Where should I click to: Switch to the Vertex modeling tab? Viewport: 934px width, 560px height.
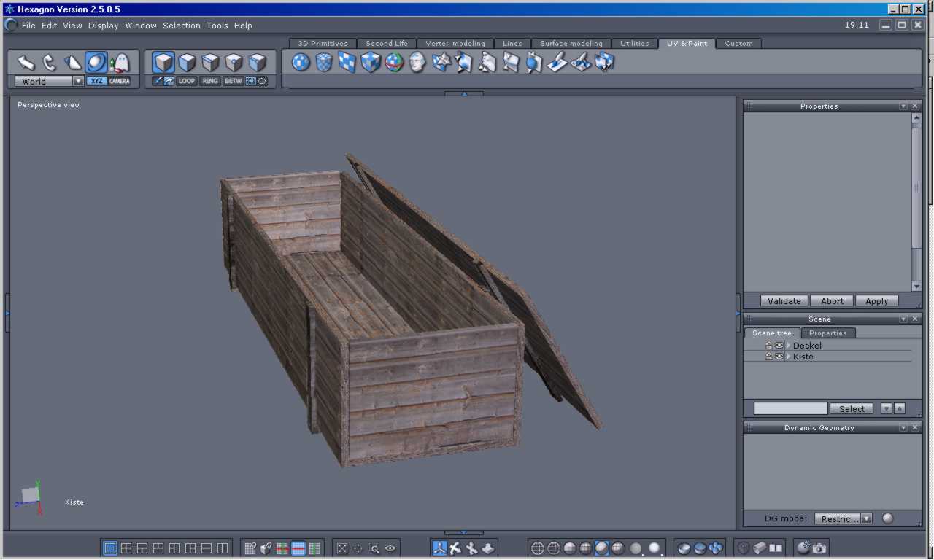pos(455,44)
